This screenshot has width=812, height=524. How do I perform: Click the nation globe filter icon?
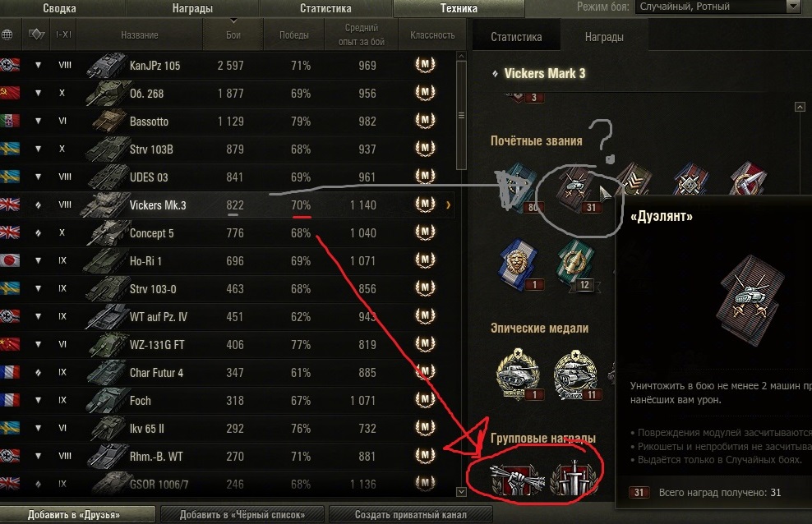click(x=7, y=34)
